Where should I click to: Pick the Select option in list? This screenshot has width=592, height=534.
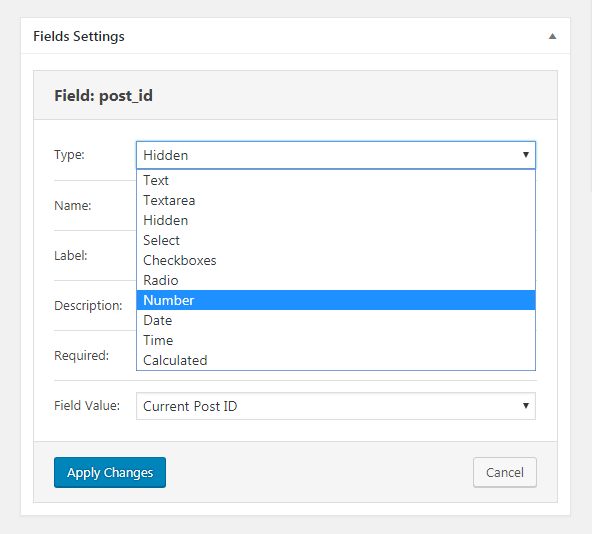[336, 240]
